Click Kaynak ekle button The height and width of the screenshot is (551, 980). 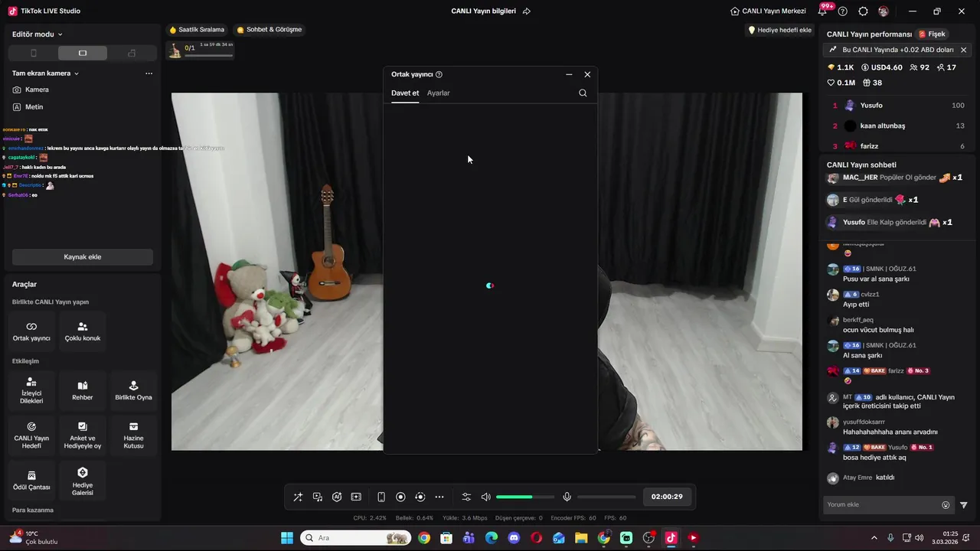pyautogui.click(x=83, y=257)
